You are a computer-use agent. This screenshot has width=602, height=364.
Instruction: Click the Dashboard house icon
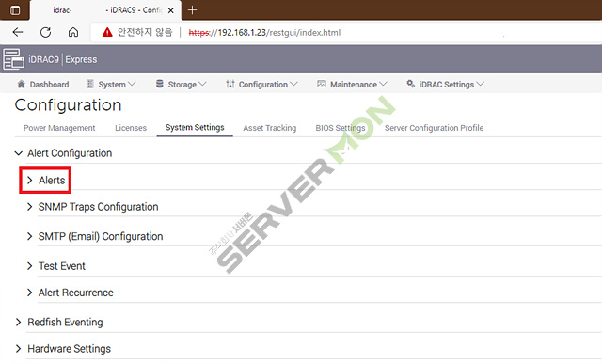point(21,84)
